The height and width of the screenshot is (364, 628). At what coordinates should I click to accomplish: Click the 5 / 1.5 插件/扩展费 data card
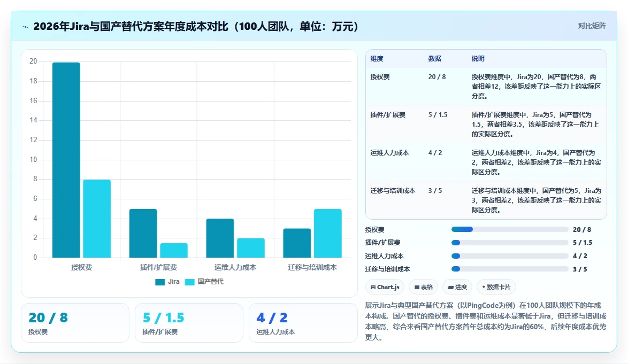pyautogui.click(x=189, y=323)
